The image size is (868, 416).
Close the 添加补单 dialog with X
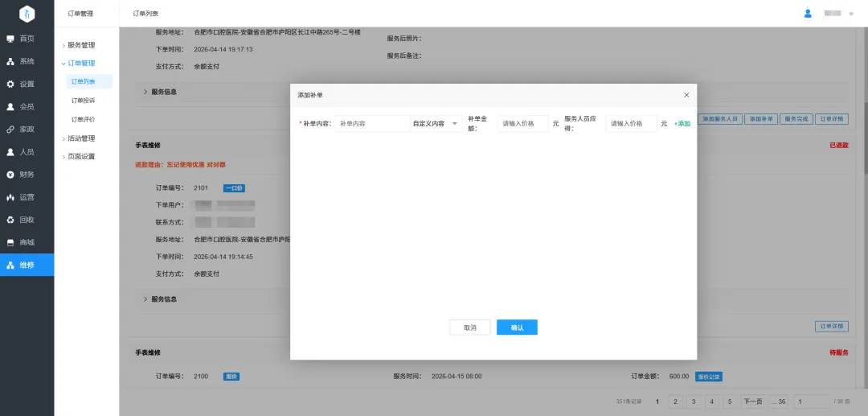click(x=686, y=95)
